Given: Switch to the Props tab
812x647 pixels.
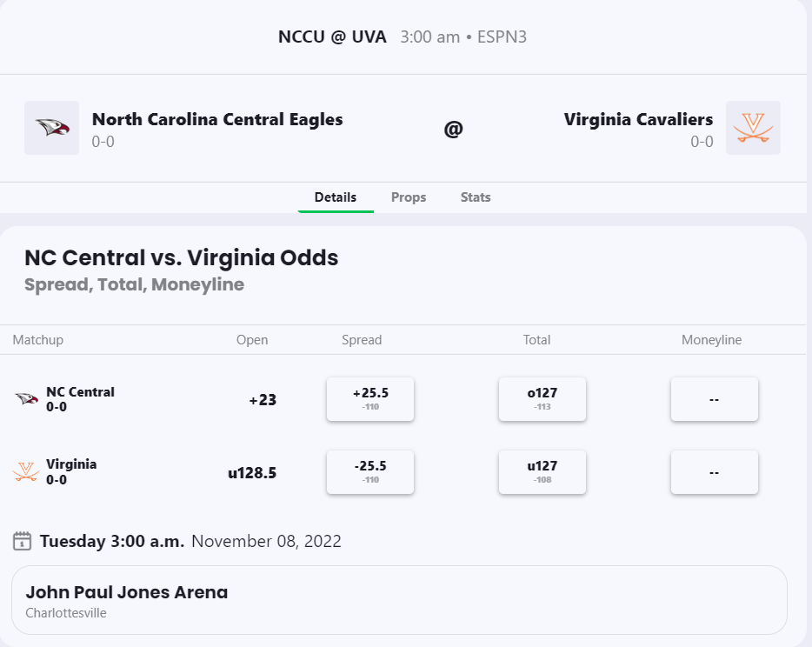Looking at the screenshot, I should tap(409, 197).
